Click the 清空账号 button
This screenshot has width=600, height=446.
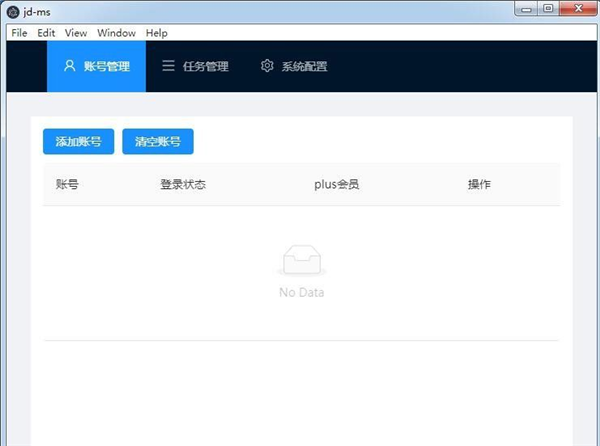click(158, 142)
